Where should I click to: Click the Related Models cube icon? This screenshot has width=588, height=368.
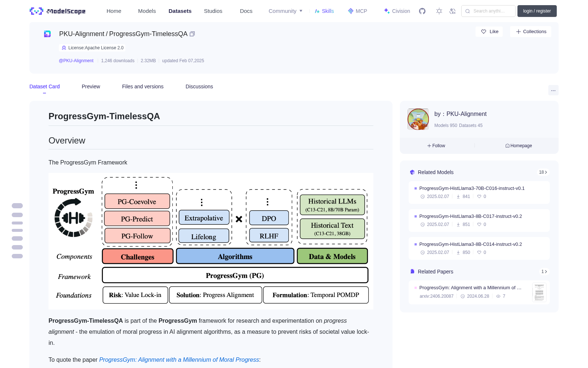click(412, 172)
